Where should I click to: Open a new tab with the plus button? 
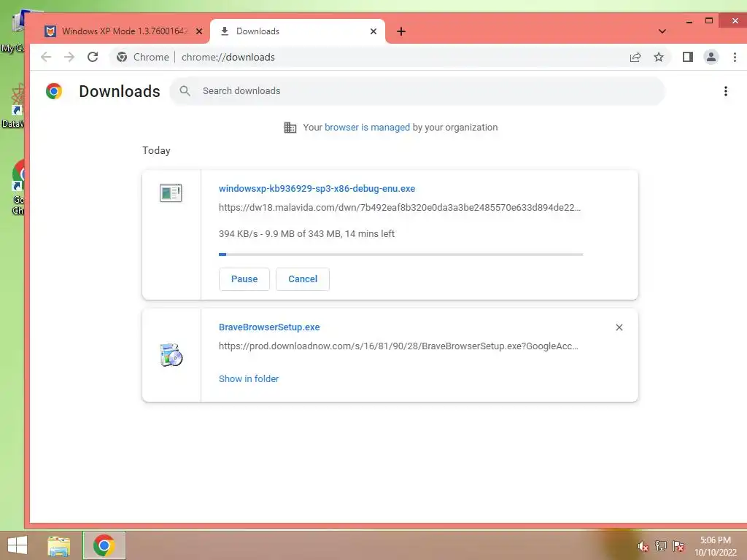point(401,31)
